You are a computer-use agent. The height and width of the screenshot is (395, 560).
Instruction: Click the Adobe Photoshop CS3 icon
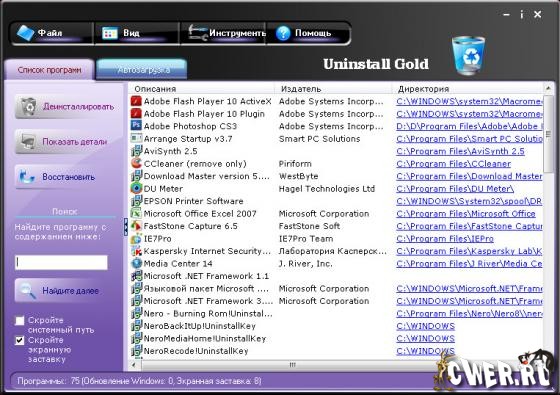coord(136,126)
